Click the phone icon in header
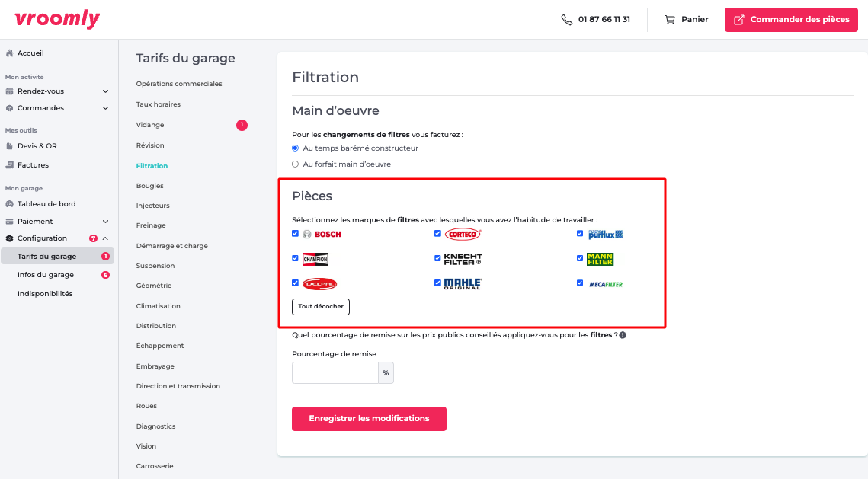Screen dimensions: 868x479 [566, 20]
